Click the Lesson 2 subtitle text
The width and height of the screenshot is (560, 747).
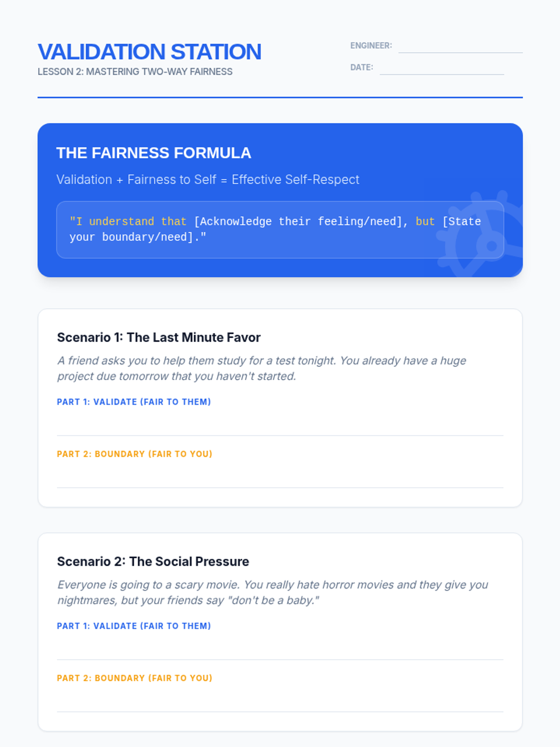coord(135,72)
